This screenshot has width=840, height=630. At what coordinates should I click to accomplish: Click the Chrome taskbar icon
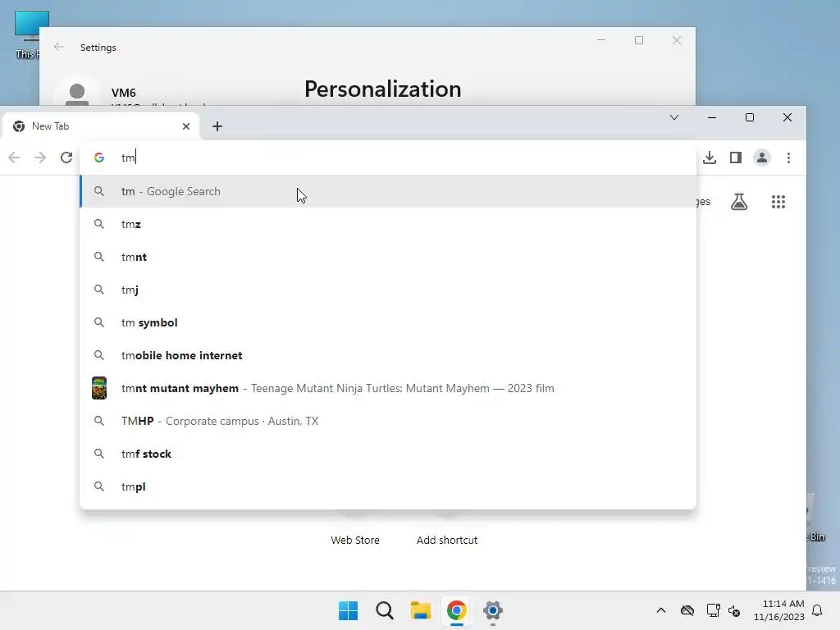[456, 610]
